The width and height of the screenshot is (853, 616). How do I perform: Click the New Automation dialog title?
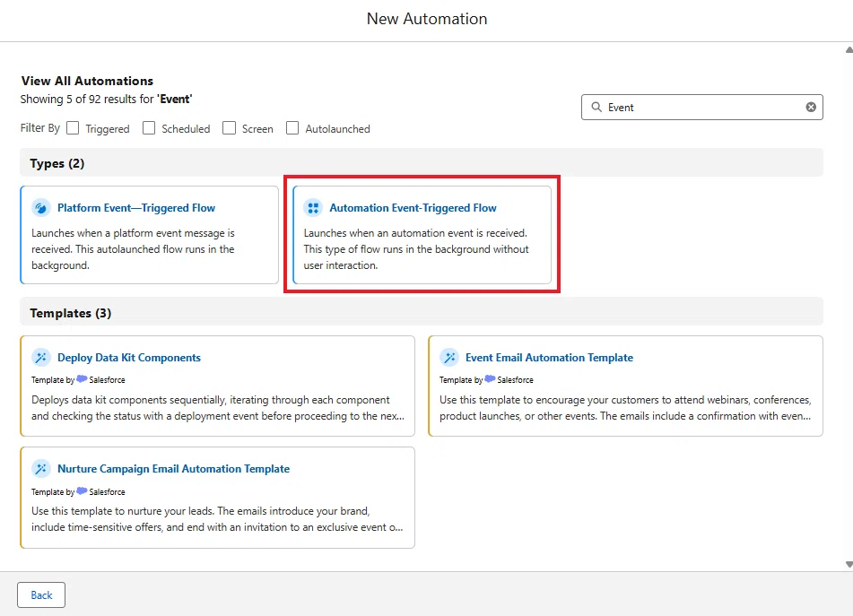tap(427, 19)
